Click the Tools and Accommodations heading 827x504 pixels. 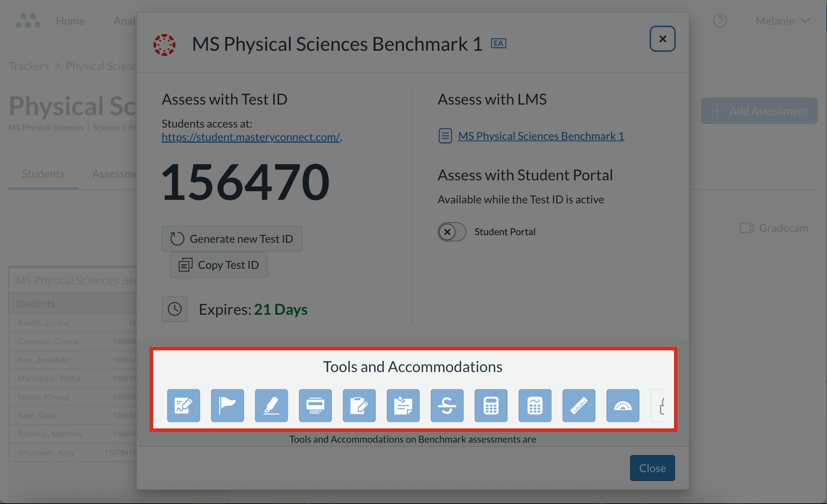click(x=413, y=367)
